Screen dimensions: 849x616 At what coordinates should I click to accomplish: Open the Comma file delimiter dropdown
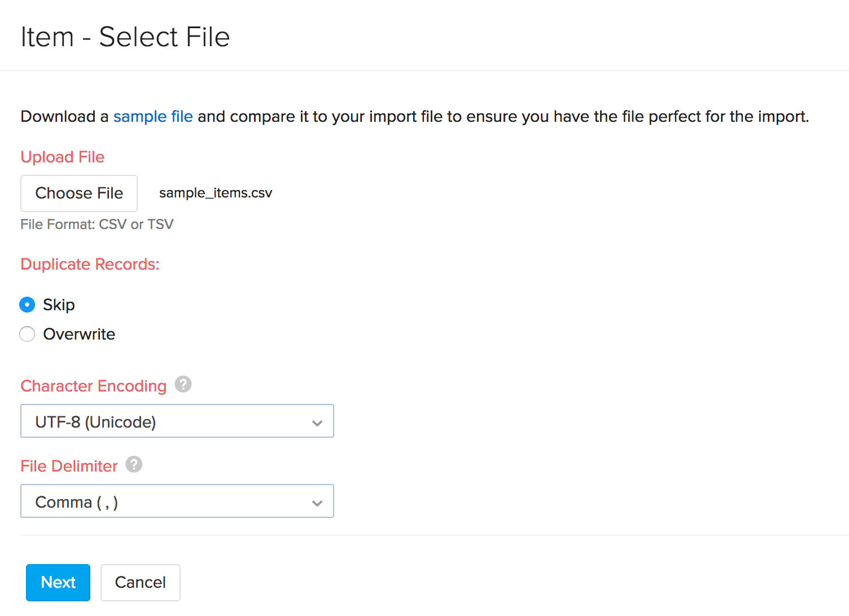(x=177, y=501)
